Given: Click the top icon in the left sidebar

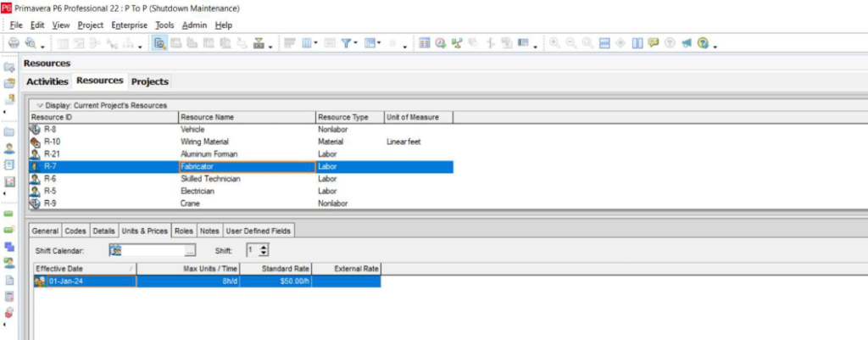Looking at the screenshot, I should tap(9, 68).
